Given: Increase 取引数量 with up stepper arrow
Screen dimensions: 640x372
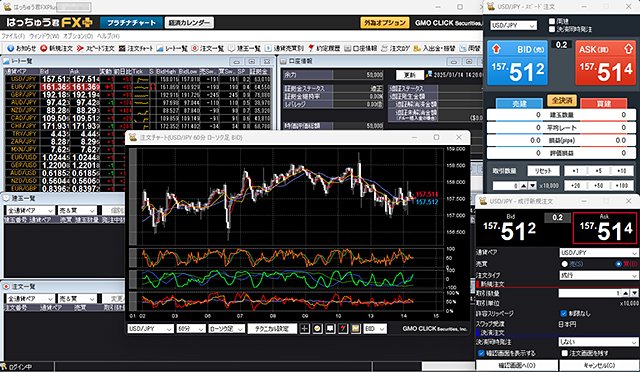Looking at the screenshot, I should click(626, 293).
